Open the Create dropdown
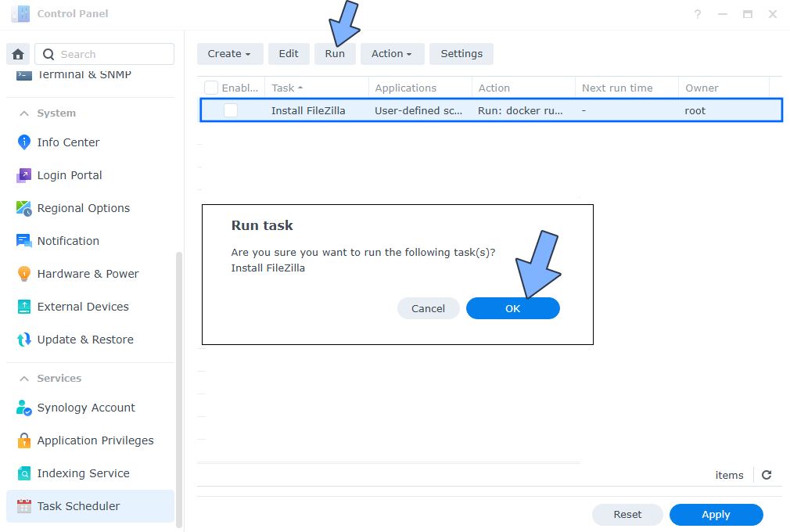The height and width of the screenshot is (532, 790). tap(230, 54)
